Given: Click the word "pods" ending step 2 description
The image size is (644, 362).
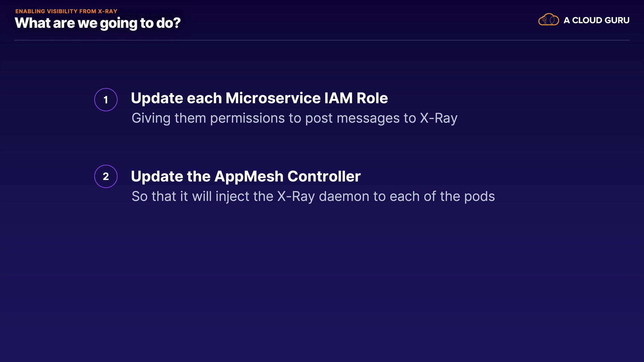Looking at the screenshot, I should tap(479, 196).
